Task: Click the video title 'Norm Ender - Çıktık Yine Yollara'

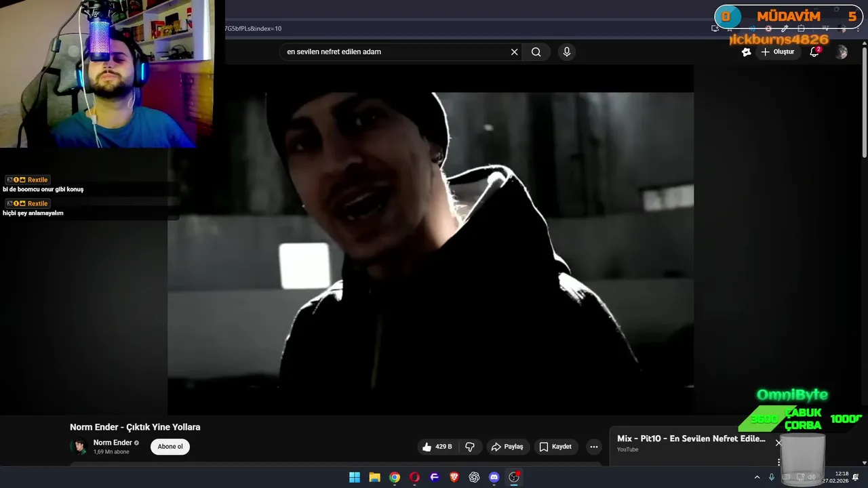Action: pos(135,427)
